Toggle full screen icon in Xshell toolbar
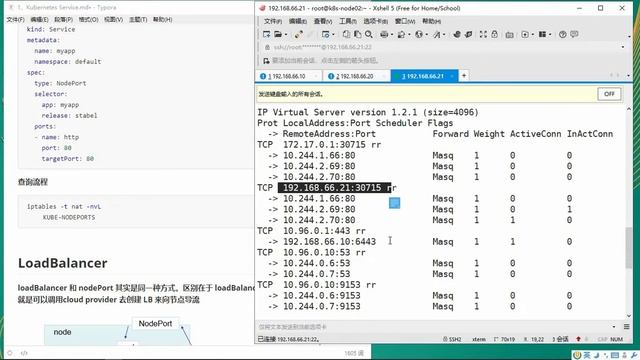 [483, 34]
